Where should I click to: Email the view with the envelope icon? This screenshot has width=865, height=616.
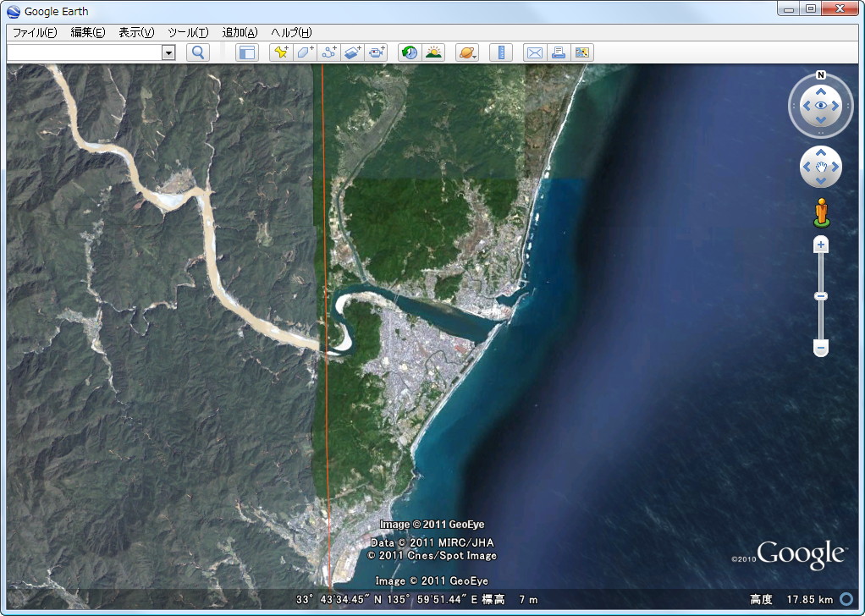coord(535,52)
